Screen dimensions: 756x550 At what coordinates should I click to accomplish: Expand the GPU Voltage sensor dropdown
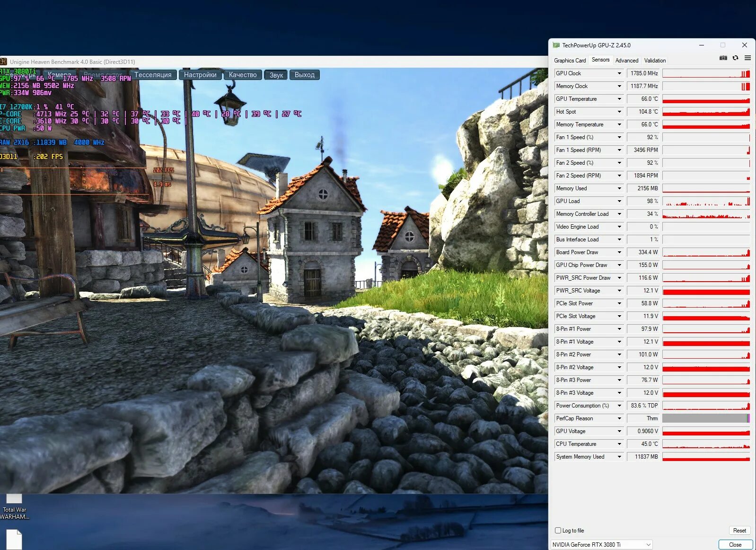619,431
